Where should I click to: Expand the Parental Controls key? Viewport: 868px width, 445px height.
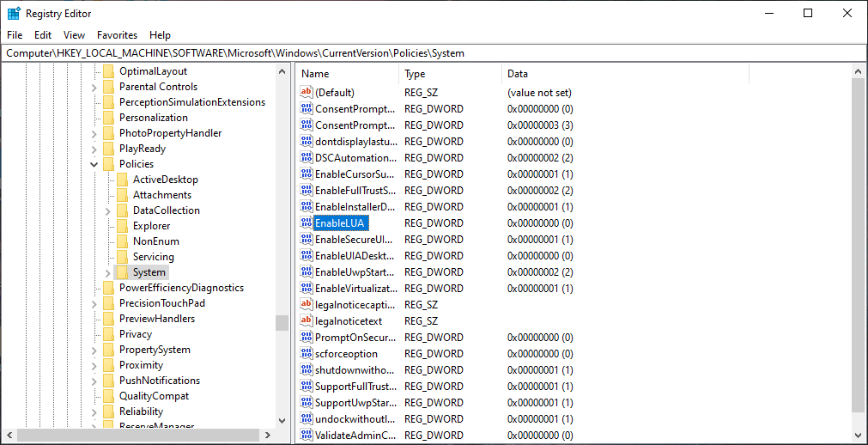coord(94,87)
